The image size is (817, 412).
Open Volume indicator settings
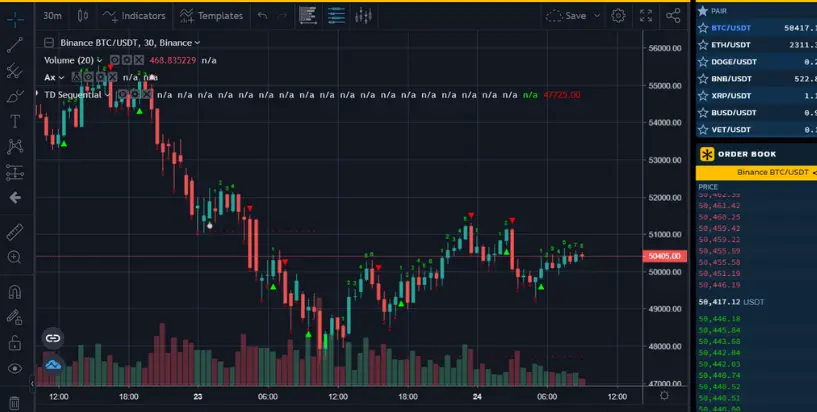point(127,60)
